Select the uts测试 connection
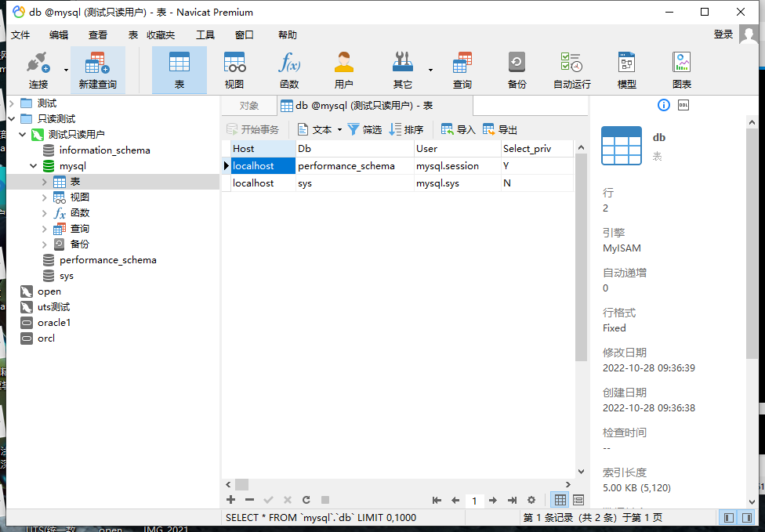The height and width of the screenshot is (532, 765). [53, 307]
